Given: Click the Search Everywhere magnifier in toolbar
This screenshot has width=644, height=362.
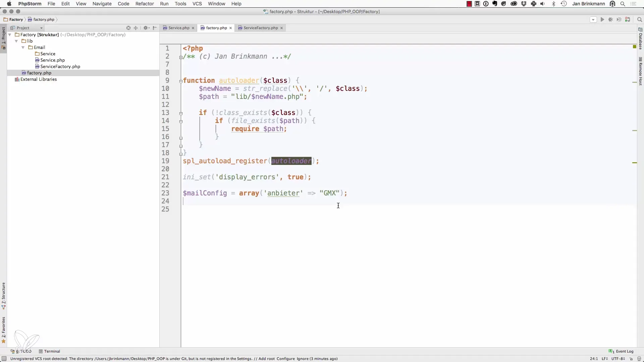Looking at the screenshot, I should (x=639, y=19).
